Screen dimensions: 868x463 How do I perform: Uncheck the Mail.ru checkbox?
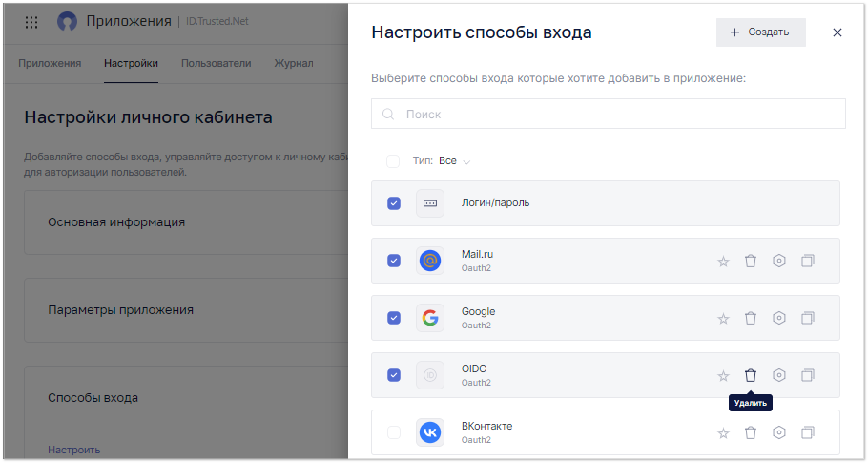click(x=394, y=261)
